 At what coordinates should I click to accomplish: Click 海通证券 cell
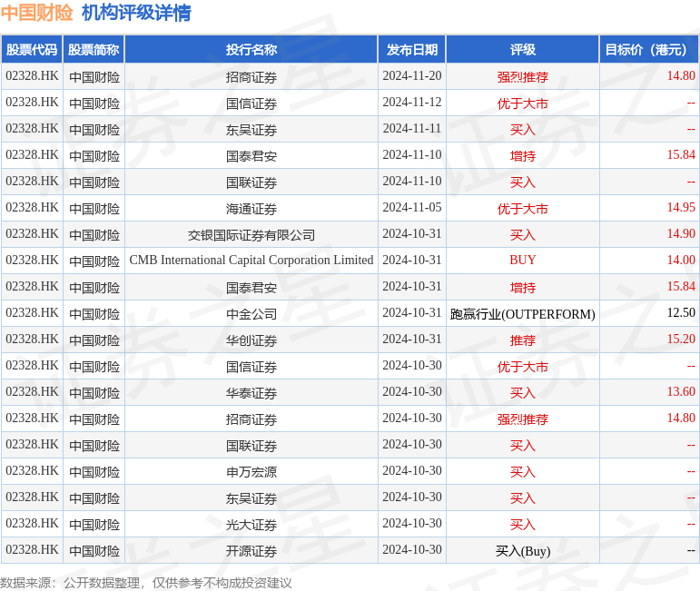(251, 209)
